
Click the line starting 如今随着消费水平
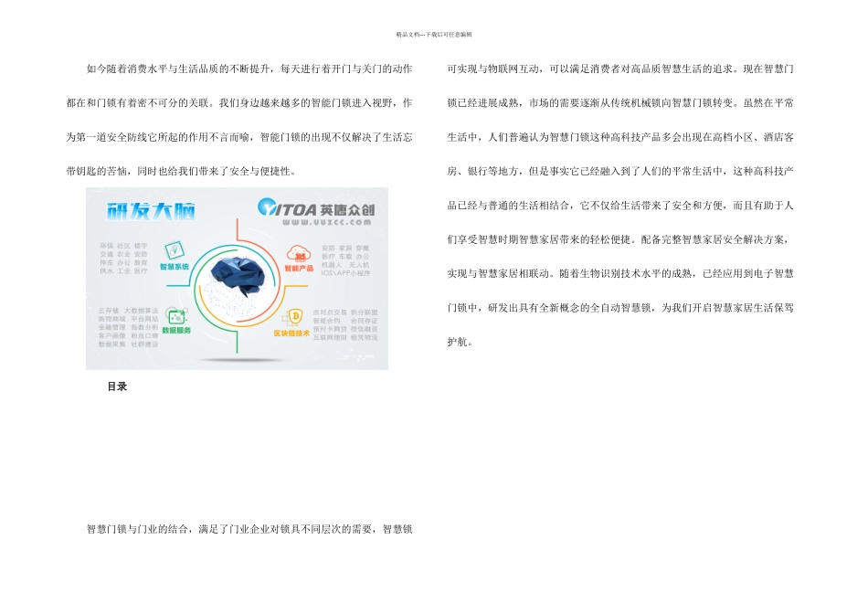point(249,69)
